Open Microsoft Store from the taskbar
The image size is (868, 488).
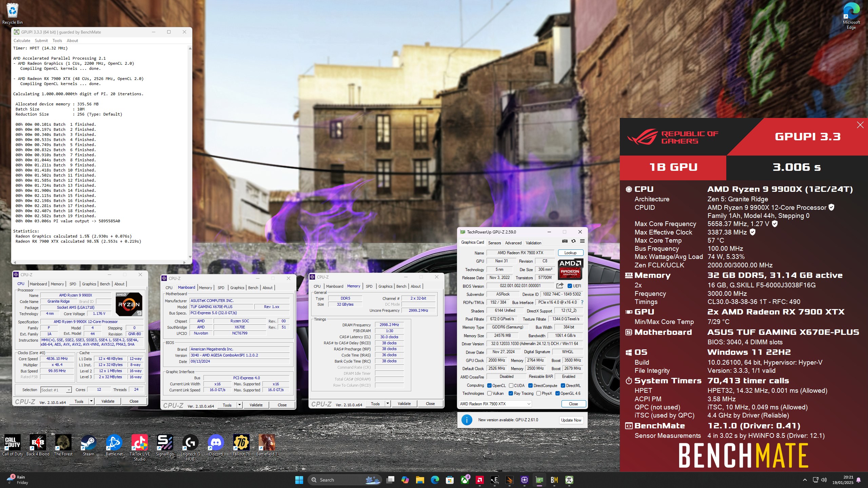coord(450,480)
